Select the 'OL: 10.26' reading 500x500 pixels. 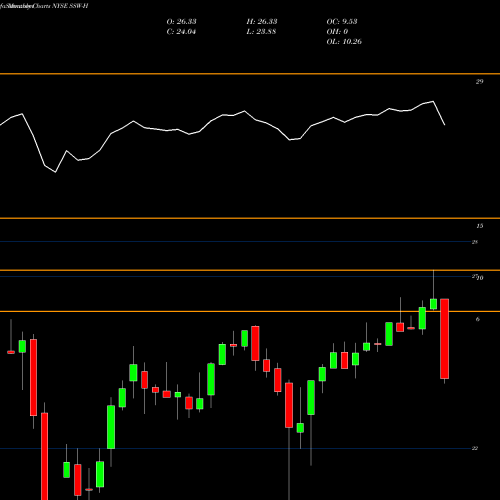click(344, 42)
